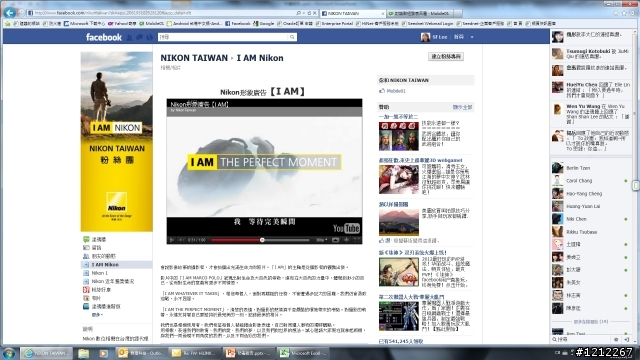Open Facebook bookmark in favorites bar
640x360 pixels.
[x=238, y=24]
